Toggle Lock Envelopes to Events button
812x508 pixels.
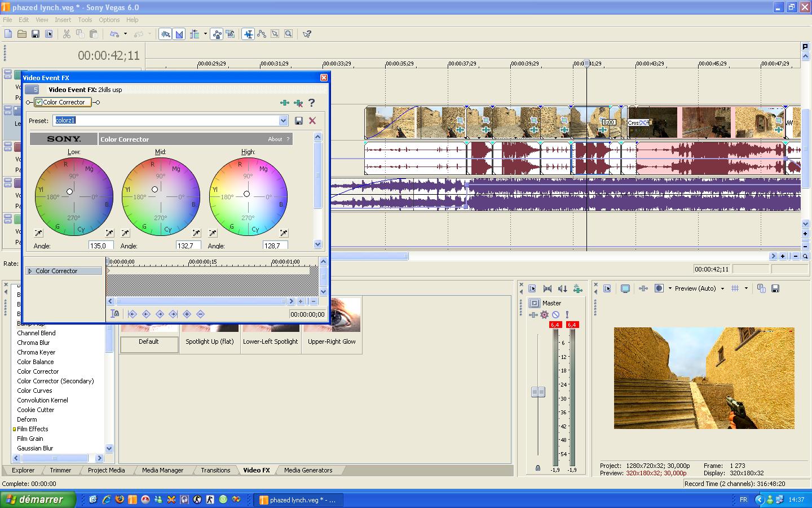click(x=217, y=34)
